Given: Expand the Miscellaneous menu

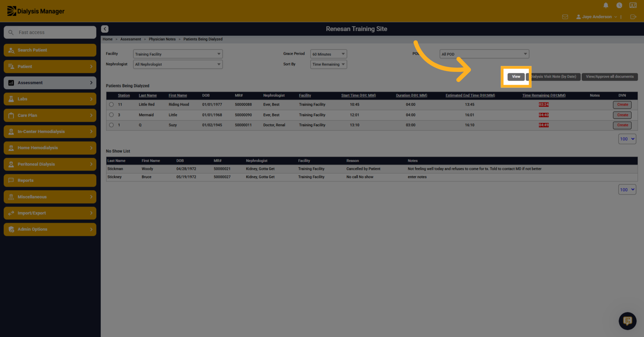Looking at the screenshot, I should tap(50, 197).
